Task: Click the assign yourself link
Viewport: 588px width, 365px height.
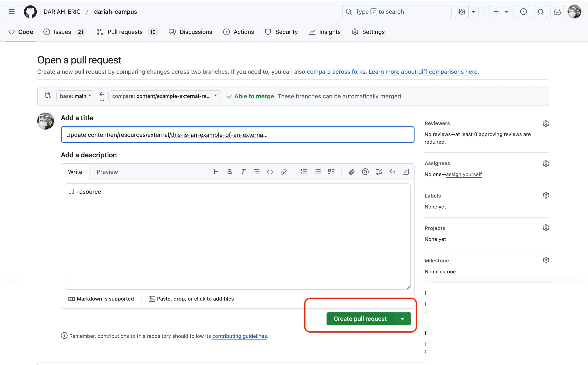Action: (x=464, y=174)
